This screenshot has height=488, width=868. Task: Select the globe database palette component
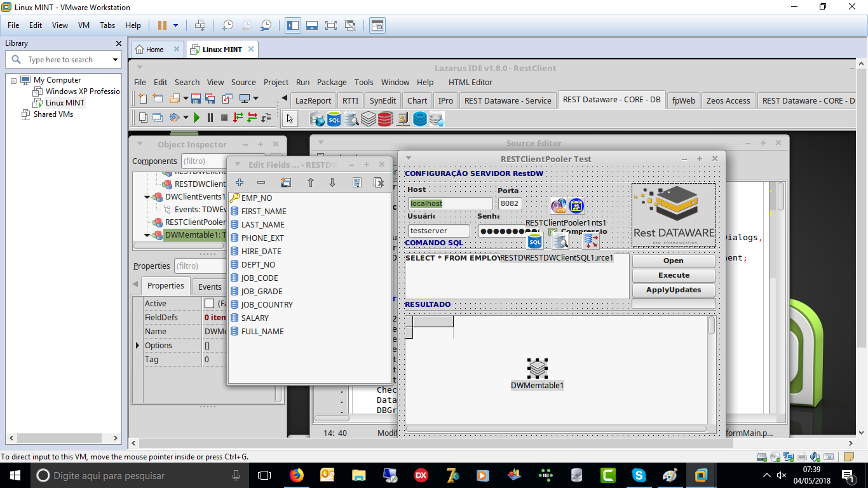click(317, 119)
